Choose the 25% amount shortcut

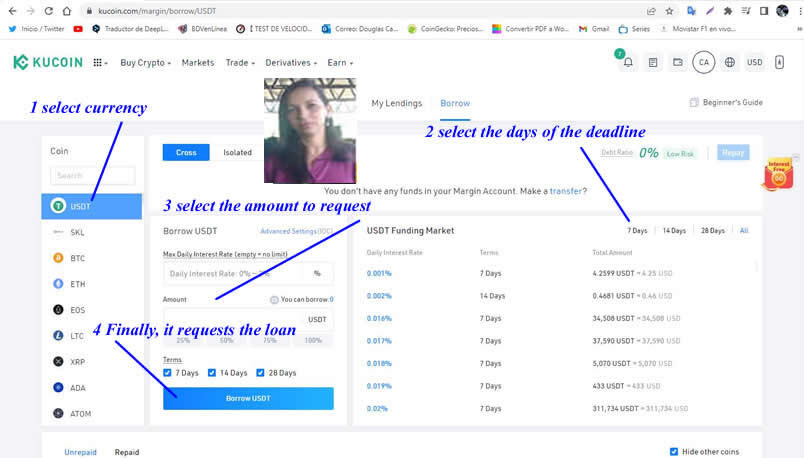[183, 340]
